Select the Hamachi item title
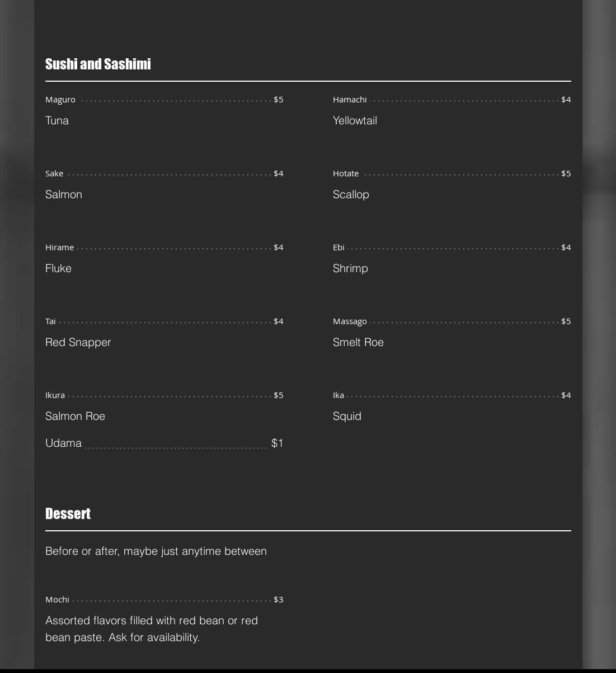The image size is (616, 673). coord(350,100)
